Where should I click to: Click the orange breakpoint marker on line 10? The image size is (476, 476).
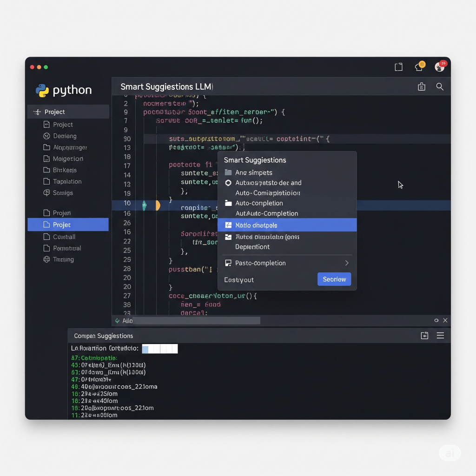pos(158,205)
